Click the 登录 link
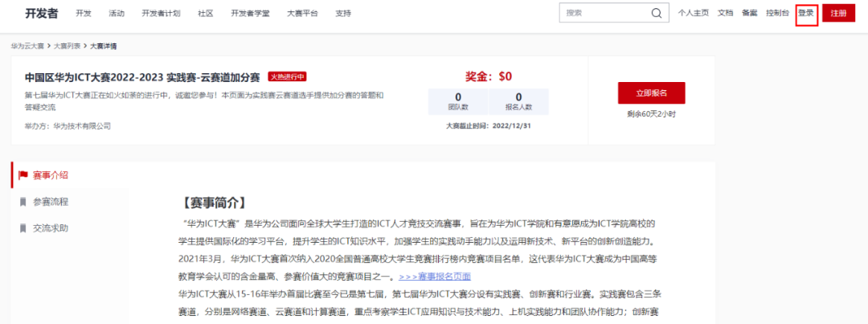The height and width of the screenshot is (324, 868). point(806,14)
